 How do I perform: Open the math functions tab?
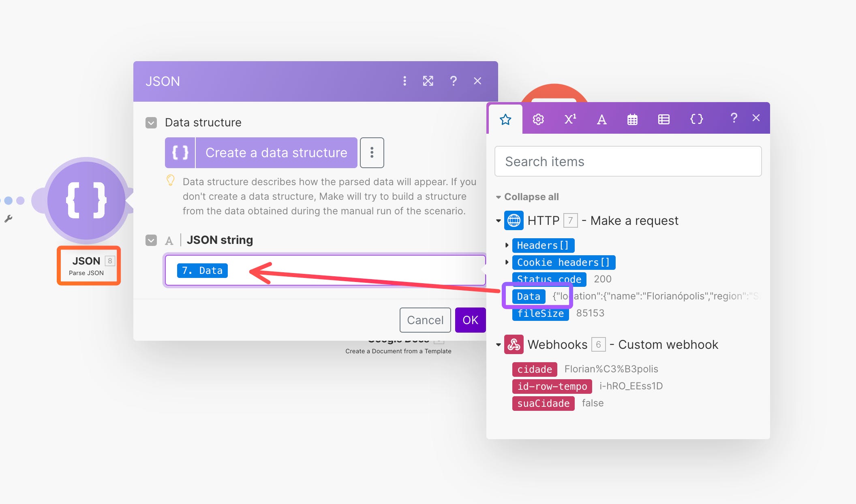(570, 119)
